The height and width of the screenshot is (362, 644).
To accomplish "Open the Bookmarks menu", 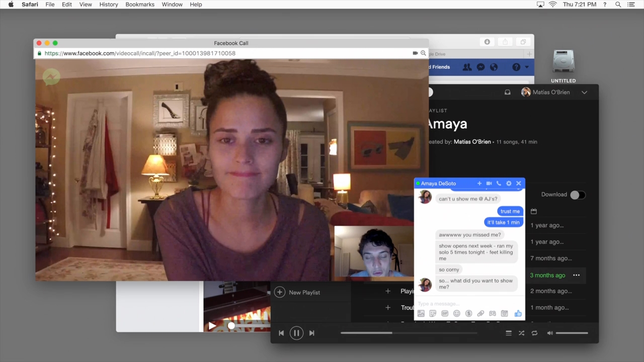I will [x=140, y=5].
